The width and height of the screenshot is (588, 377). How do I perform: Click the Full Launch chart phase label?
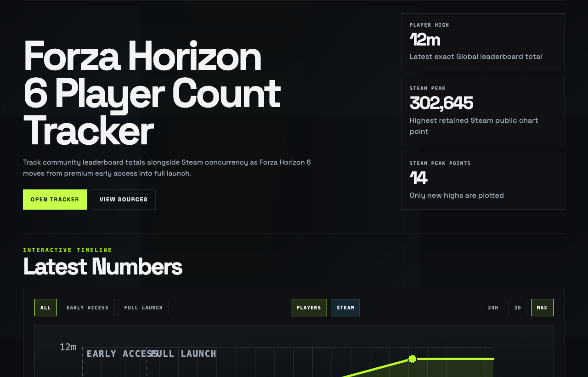pos(184,354)
